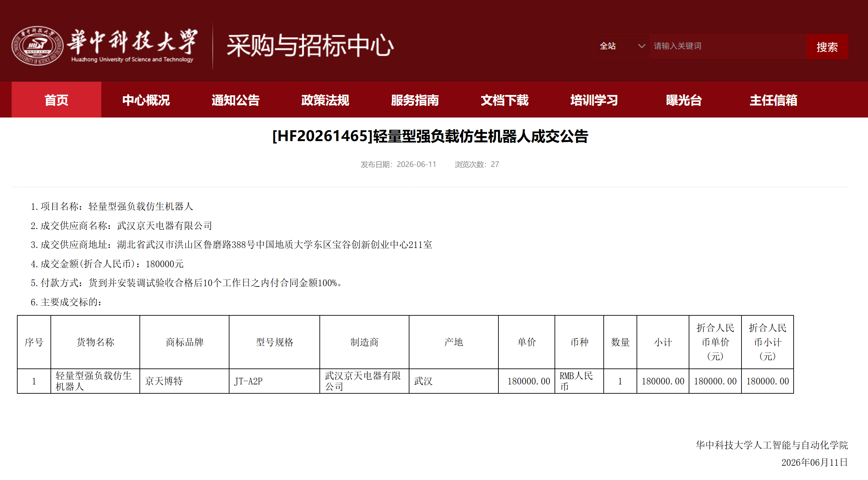Select the 成交供应商地址 line
This screenshot has height=480, width=868.
(x=231, y=245)
